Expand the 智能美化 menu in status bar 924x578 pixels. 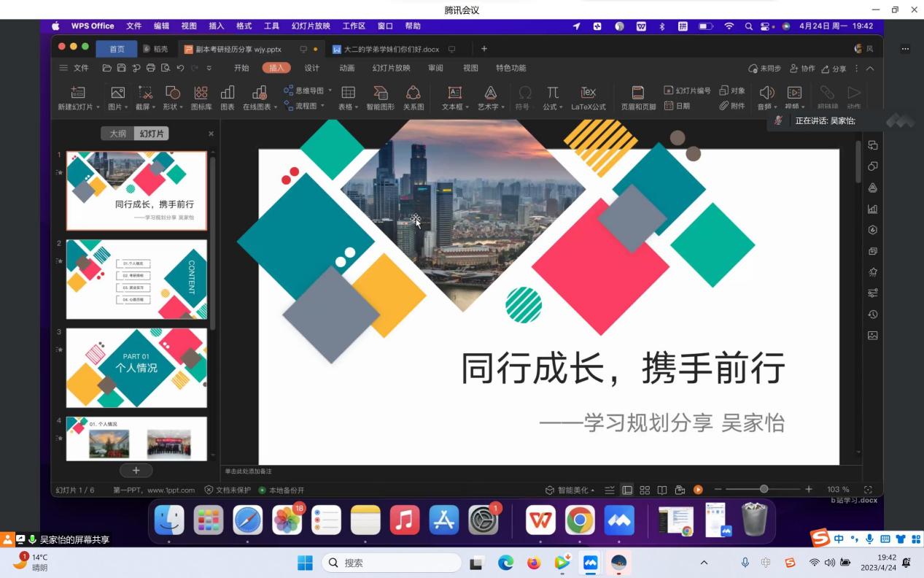(571, 490)
